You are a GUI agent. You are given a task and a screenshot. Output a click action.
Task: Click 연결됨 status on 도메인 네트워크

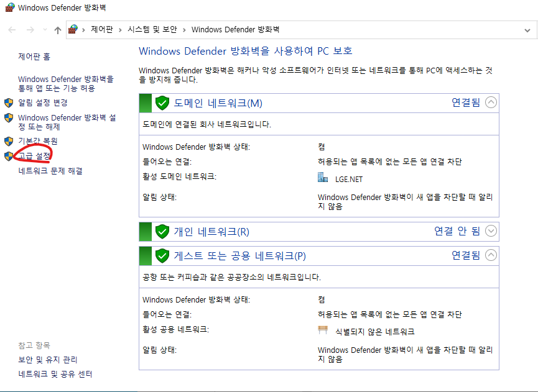[466, 103]
